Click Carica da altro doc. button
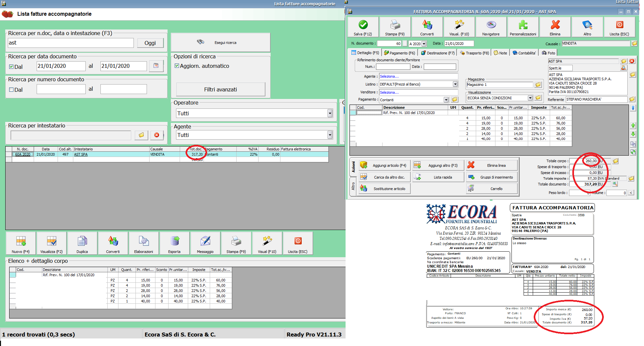The image size is (644, 346). [x=385, y=177]
